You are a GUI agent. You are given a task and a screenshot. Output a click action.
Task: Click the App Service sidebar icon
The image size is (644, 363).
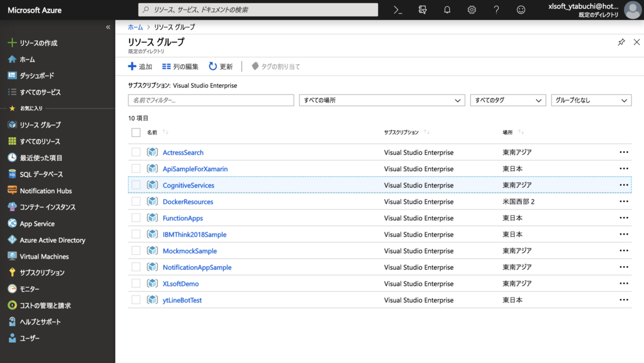12,223
